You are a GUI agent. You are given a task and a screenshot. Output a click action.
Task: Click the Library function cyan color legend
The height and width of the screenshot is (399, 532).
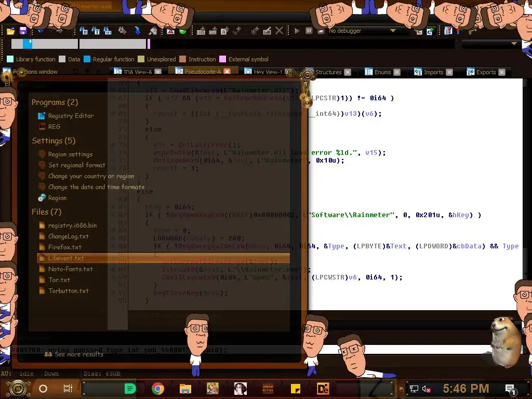10,59
